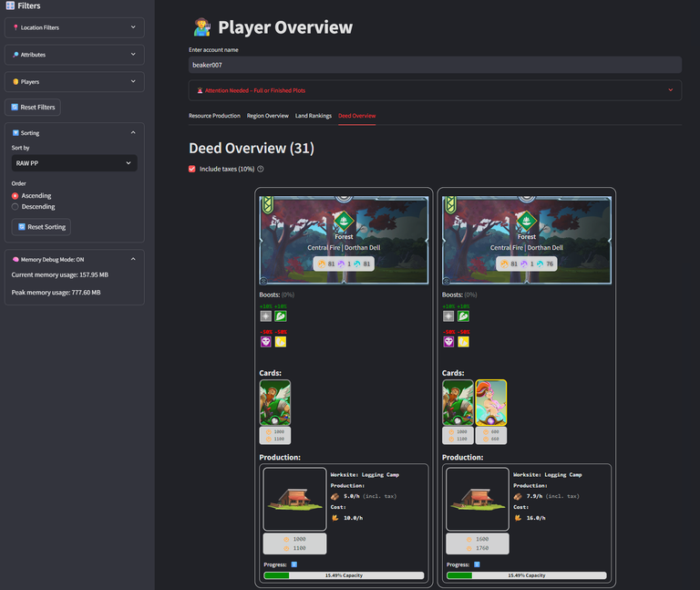Screen dimensions: 700x590
Task: Click the Forest terrain badge on the 7.9/h deed
Action: [526, 221]
